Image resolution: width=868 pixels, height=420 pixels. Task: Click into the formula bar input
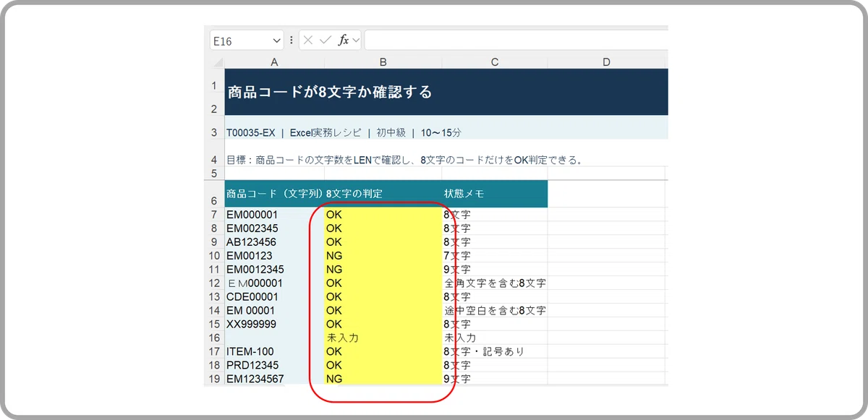pos(516,40)
